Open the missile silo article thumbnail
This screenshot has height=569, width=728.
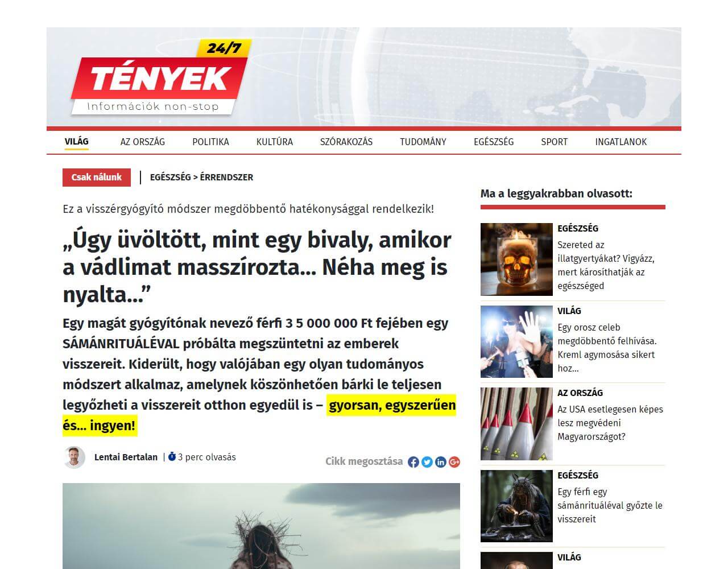(516, 424)
